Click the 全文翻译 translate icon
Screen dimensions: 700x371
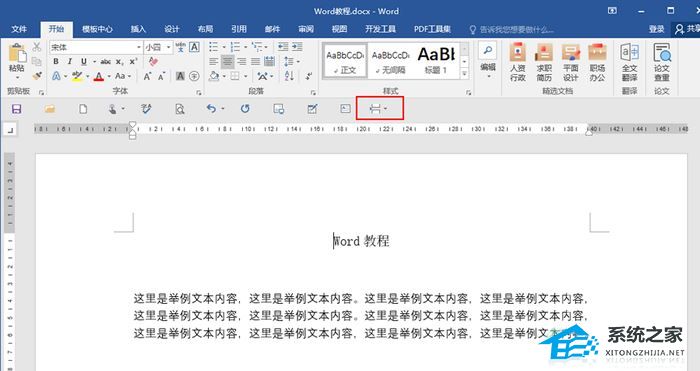click(x=629, y=63)
